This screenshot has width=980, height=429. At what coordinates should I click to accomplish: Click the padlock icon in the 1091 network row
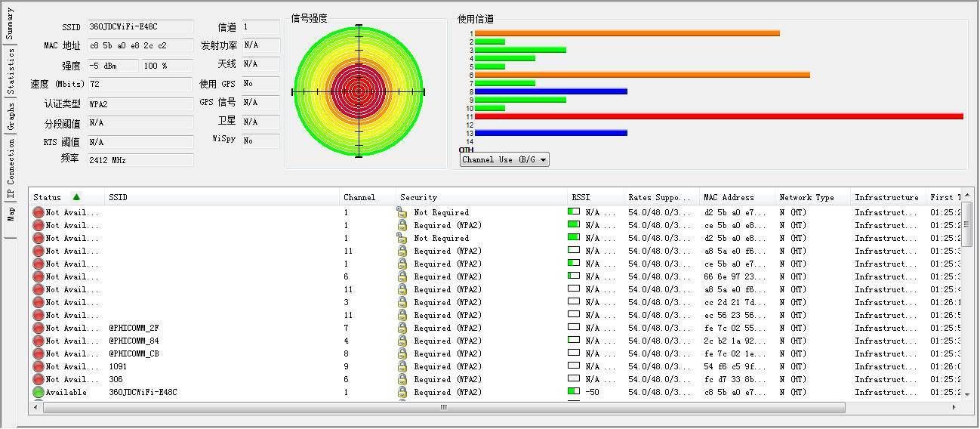point(402,367)
